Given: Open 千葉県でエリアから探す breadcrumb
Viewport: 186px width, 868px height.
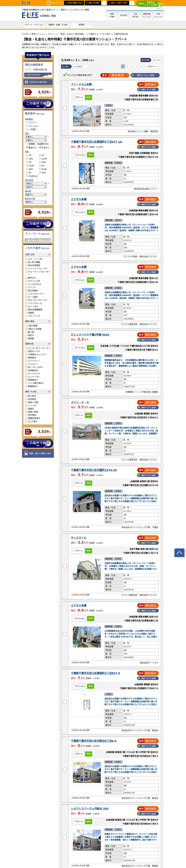Looking at the screenshot, I should click(x=99, y=34).
